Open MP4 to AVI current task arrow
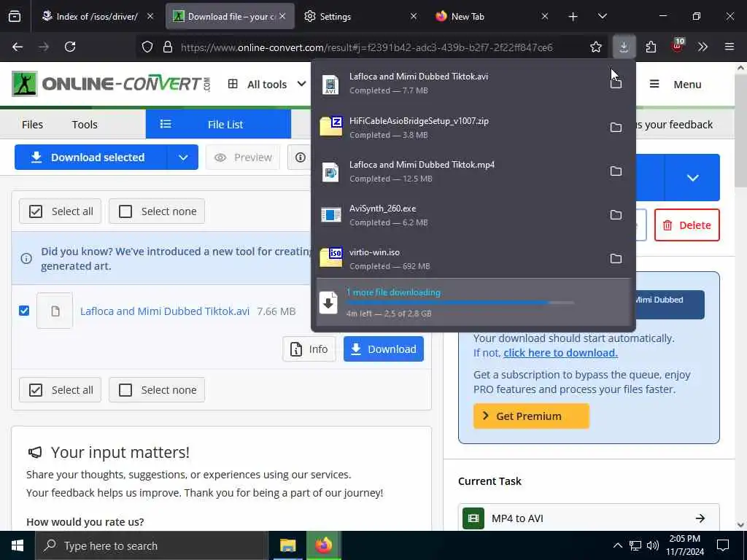Image resolution: width=747 pixels, height=560 pixels. pyautogui.click(x=700, y=518)
